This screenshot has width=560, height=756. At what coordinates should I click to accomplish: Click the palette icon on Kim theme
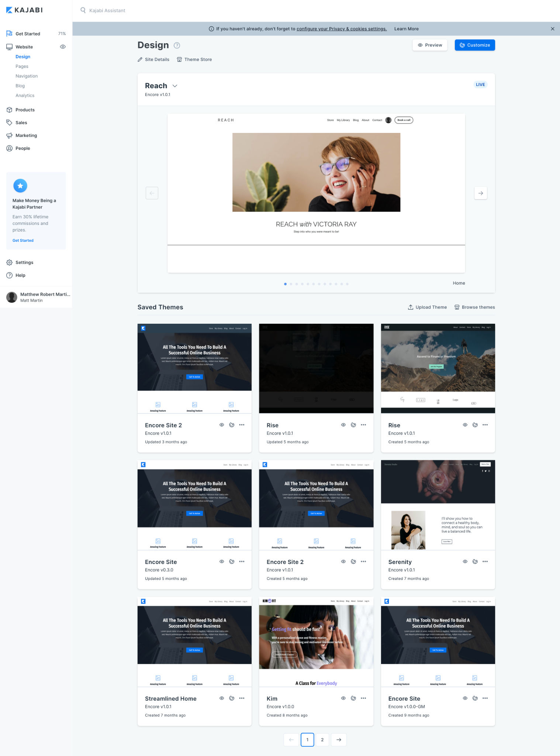click(353, 698)
